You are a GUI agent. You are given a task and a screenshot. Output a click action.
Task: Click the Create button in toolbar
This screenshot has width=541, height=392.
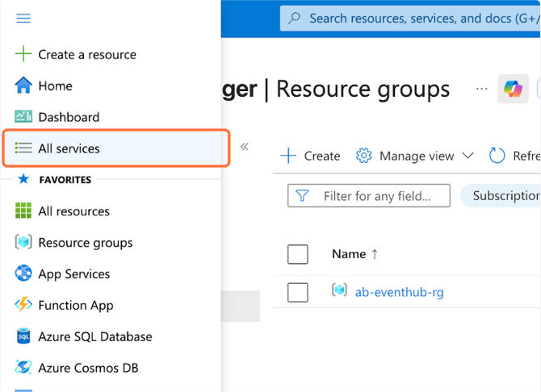pyautogui.click(x=311, y=156)
